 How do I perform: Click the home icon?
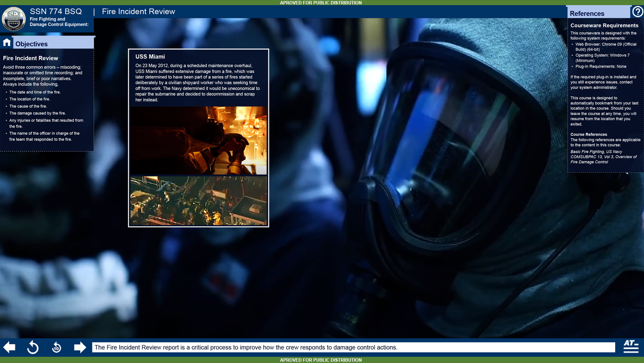point(7,43)
